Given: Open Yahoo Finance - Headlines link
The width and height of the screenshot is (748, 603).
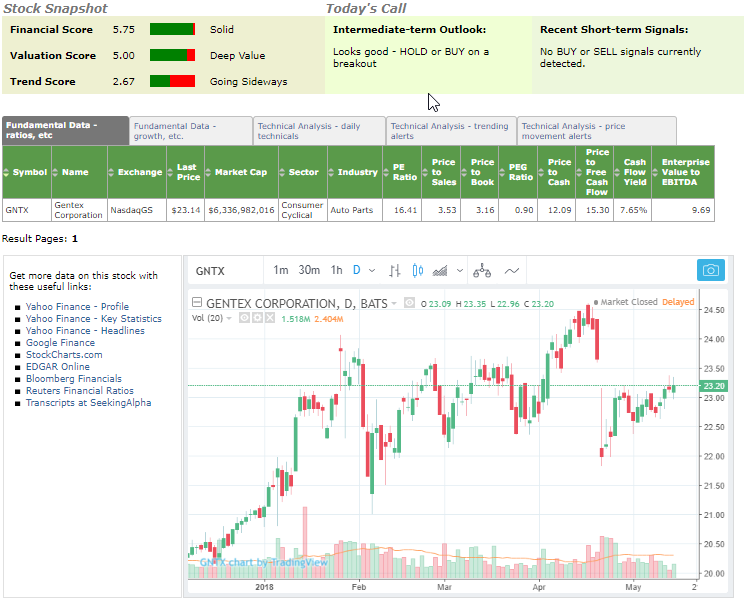Looking at the screenshot, I should (85, 331).
